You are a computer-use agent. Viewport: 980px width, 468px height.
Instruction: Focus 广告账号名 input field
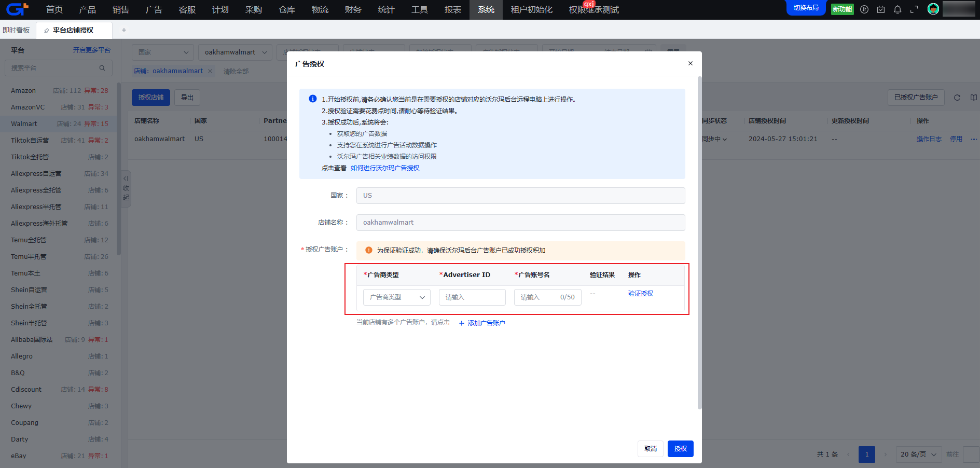point(548,297)
